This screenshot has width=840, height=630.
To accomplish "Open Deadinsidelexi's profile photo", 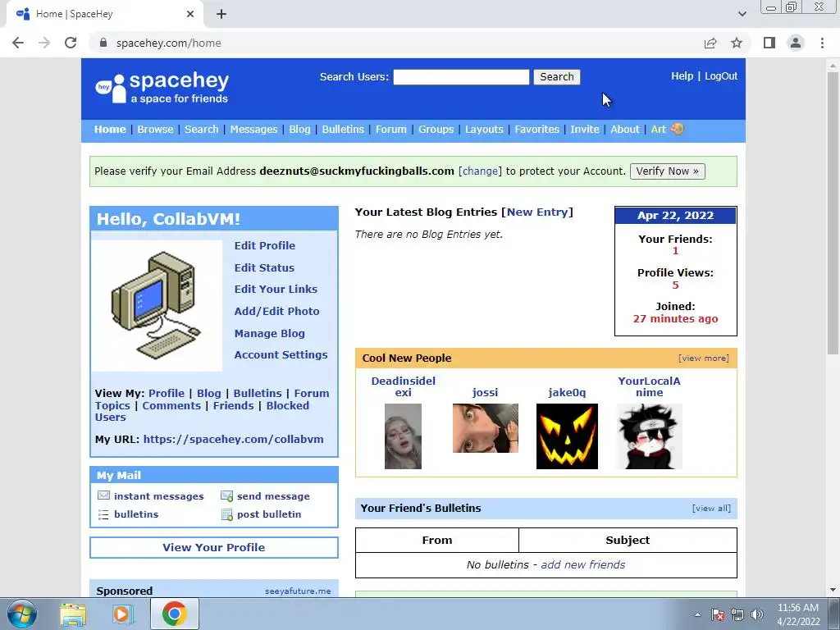I will (403, 436).
